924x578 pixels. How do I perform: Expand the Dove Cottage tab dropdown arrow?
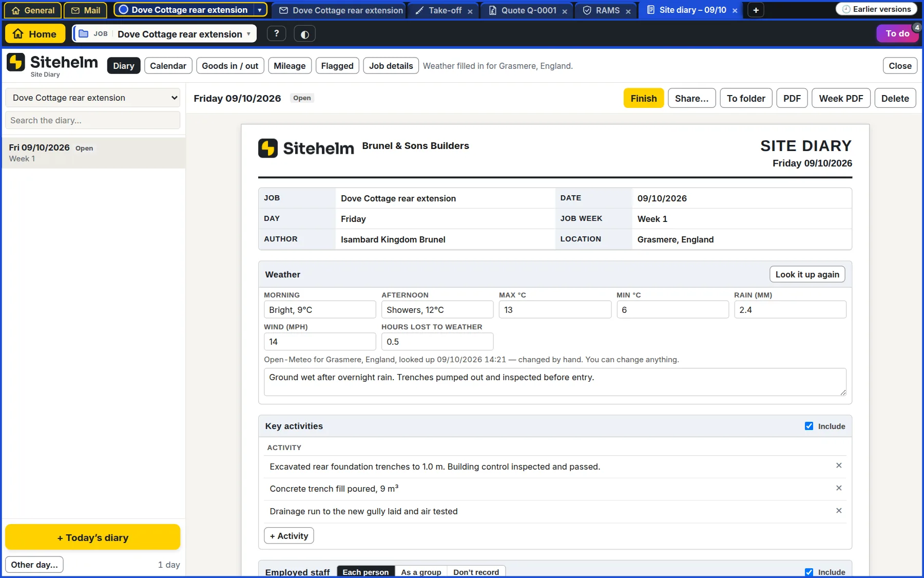tap(260, 10)
